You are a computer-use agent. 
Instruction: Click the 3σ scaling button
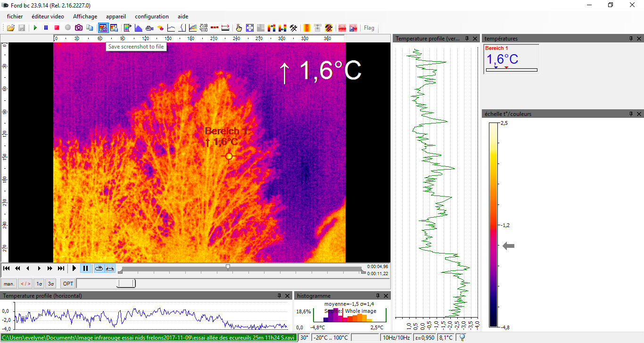pyautogui.click(x=51, y=284)
